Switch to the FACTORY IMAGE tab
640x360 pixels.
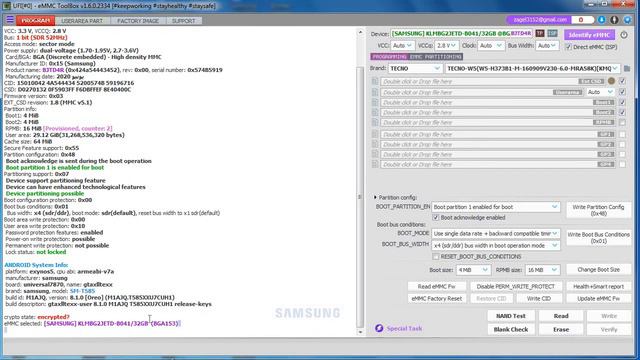pyautogui.click(x=138, y=20)
